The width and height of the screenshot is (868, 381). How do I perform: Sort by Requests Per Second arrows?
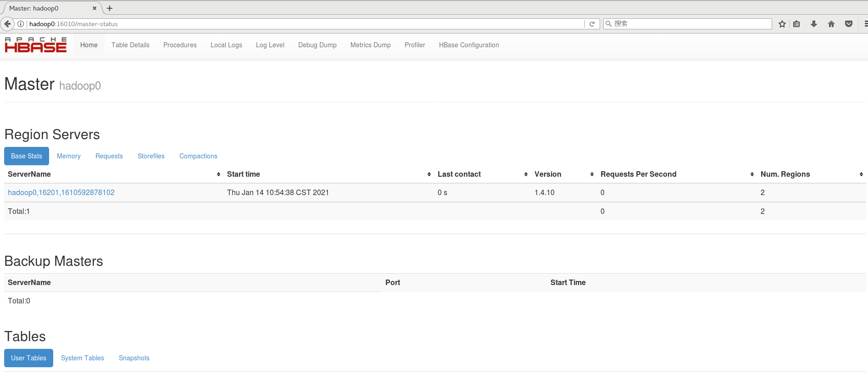(752, 174)
